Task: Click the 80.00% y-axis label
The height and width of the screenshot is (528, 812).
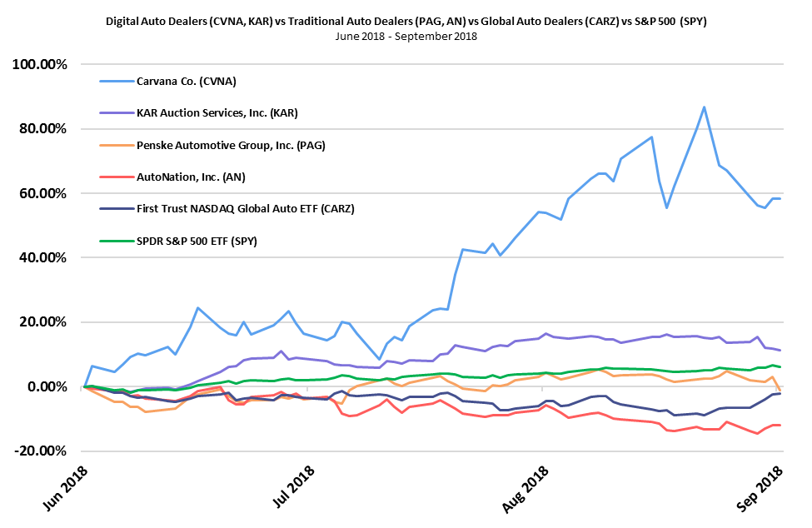Action: [x=43, y=129]
